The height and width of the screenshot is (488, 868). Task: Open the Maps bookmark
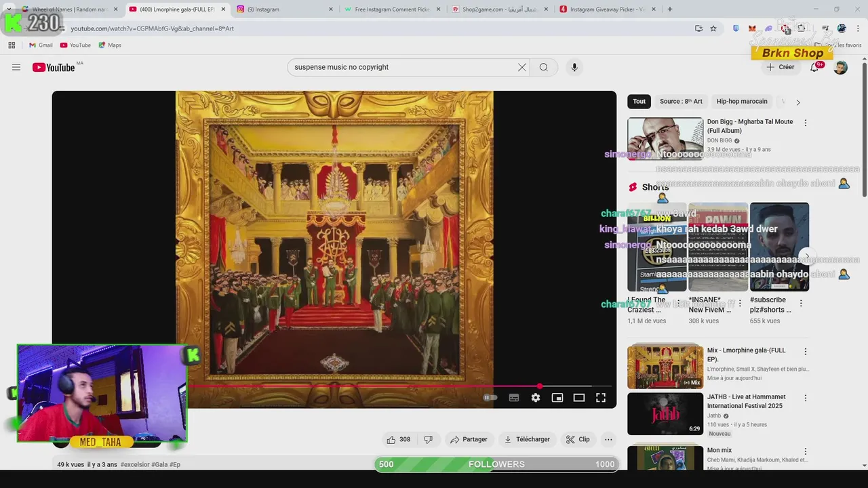tap(110, 45)
